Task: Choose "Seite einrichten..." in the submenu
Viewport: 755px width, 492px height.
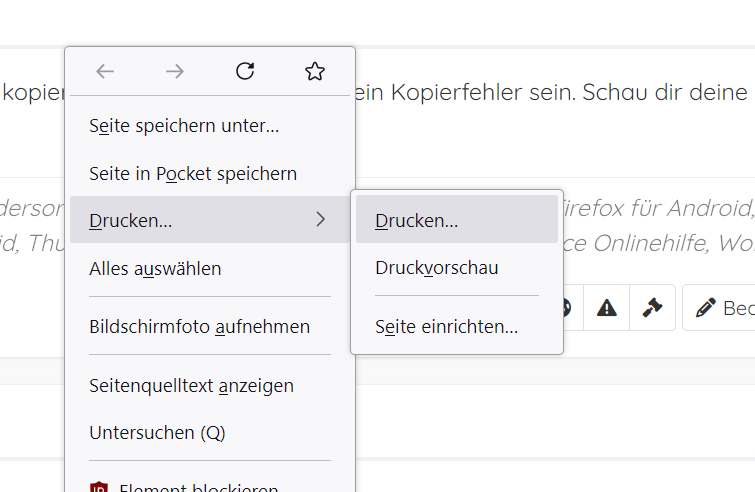Action: (x=447, y=327)
